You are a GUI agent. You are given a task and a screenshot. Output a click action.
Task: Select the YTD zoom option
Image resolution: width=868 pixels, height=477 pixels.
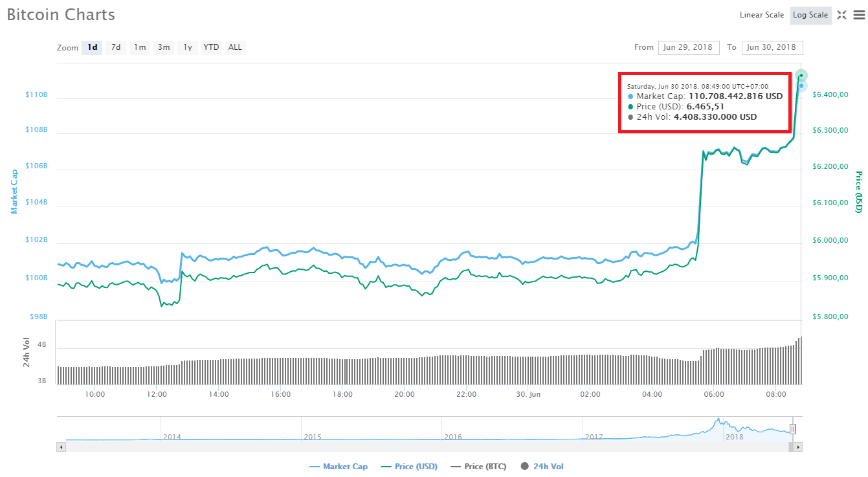pos(211,47)
